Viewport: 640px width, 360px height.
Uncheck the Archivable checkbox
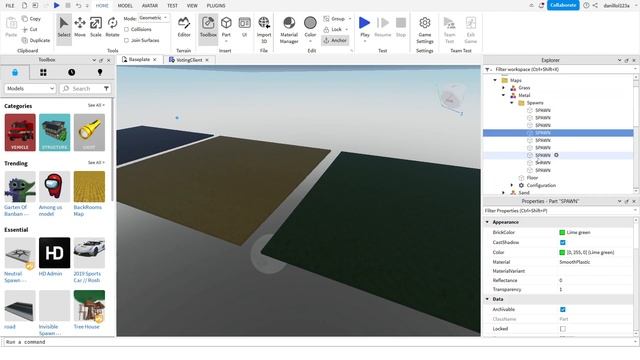click(x=562, y=309)
